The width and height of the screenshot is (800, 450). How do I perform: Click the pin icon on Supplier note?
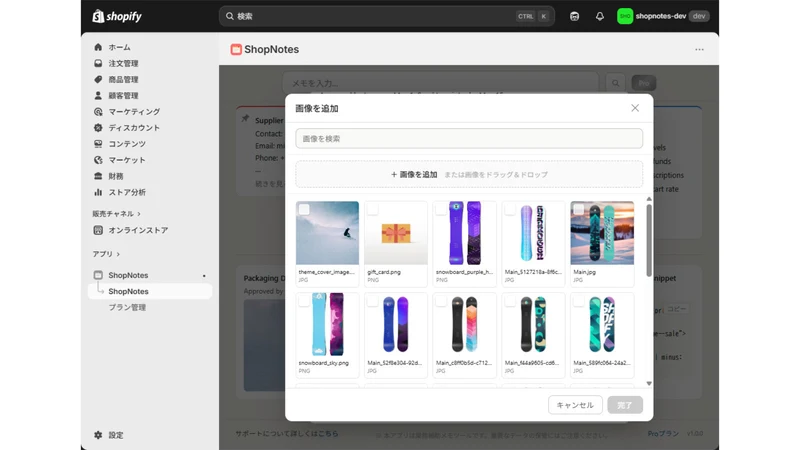[x=245, y=118]
